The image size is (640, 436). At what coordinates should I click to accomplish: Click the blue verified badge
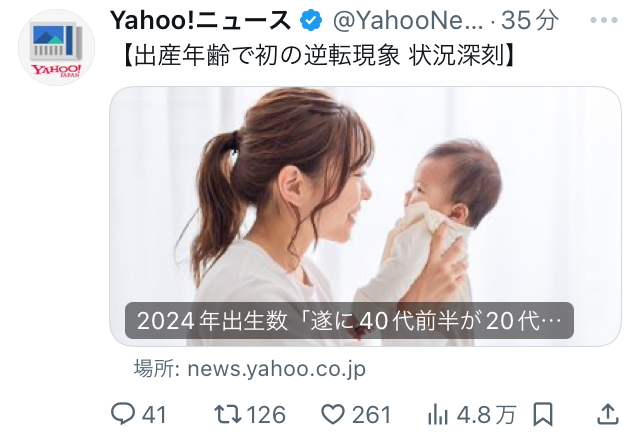pyautogui.click(x=311, y=20)
